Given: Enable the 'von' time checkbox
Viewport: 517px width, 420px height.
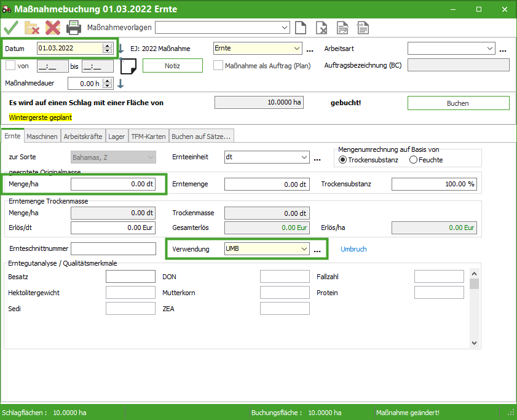Looking at the screenshot, I should click(10, 66).
